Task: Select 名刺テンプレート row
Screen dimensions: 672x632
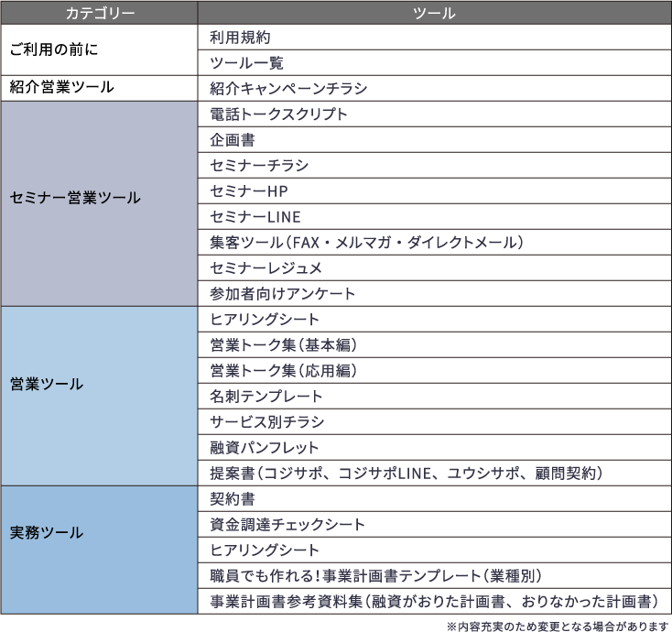Action: point(435,397)
